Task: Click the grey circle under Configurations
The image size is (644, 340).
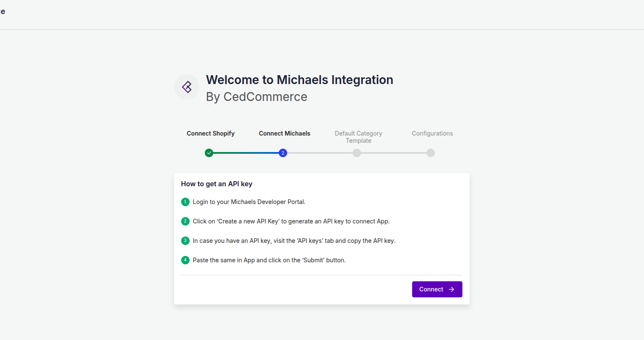Action: tap(430, 153)
